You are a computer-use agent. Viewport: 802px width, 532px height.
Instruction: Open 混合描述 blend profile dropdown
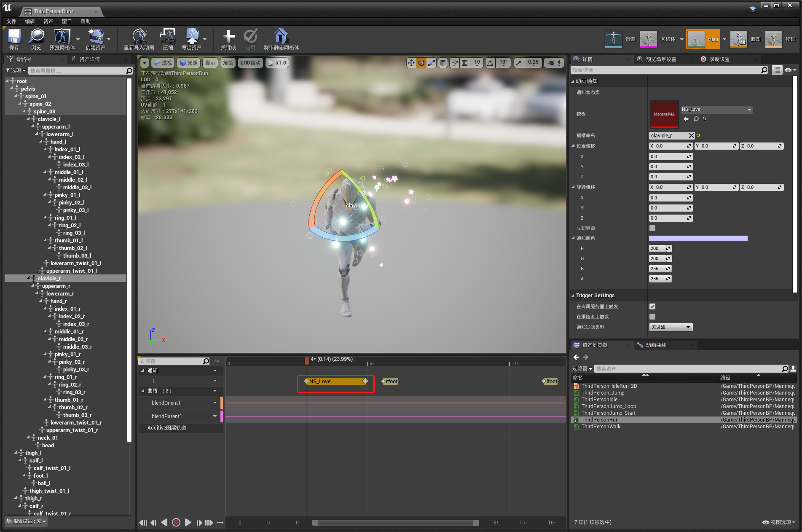click(x=26, y=521)
